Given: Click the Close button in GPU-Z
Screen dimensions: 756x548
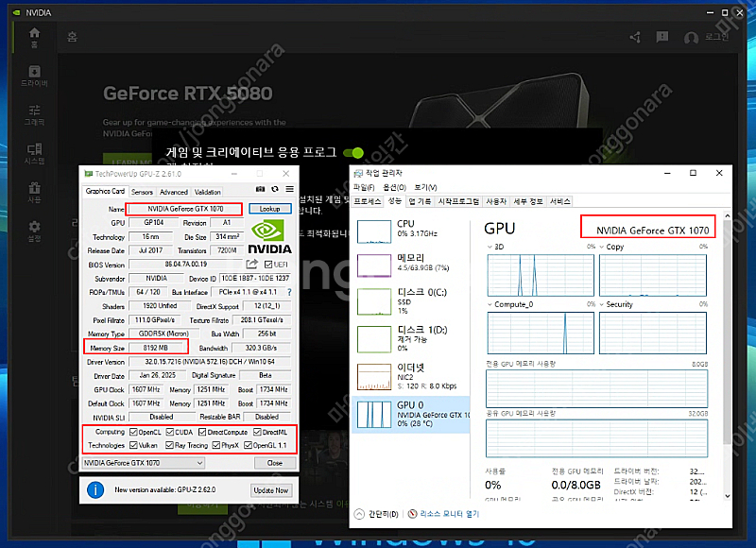Looking at the screenshot, I should click(x=275, y=463).
